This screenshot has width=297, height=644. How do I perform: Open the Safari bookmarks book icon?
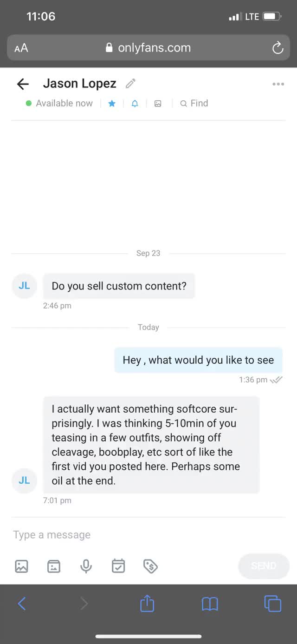210,604
